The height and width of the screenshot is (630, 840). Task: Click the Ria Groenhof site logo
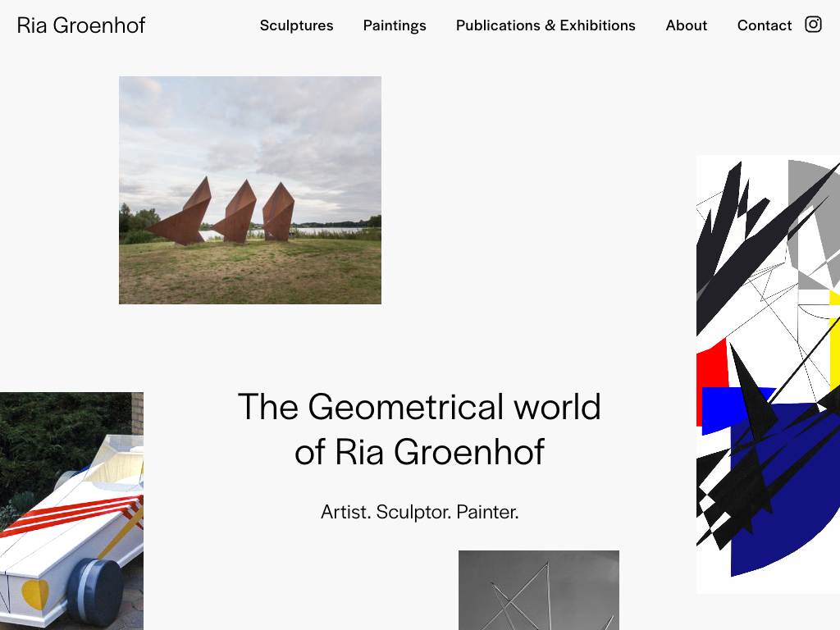coord(81,25)
